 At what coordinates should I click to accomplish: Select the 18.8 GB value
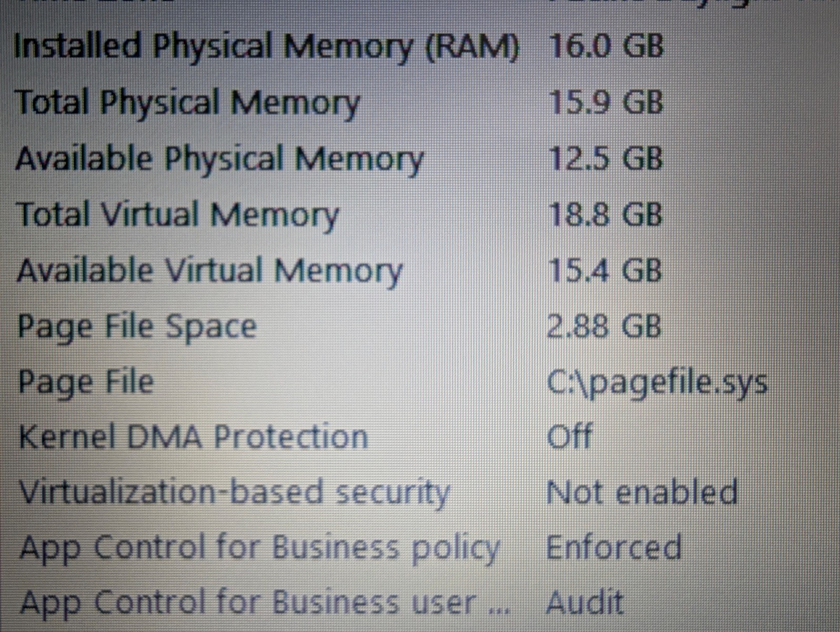point(605,214)
